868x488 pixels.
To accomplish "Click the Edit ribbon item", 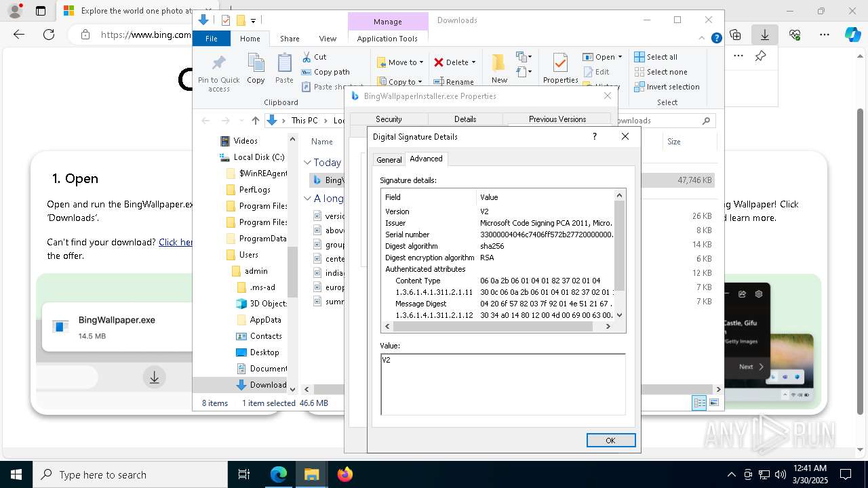I will 595,72.
